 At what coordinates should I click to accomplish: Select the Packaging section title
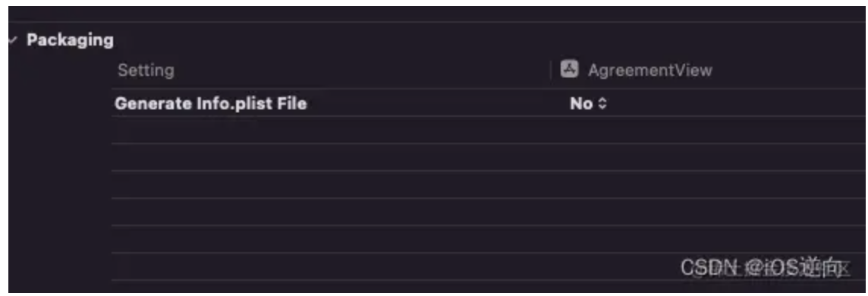click(70, 40)
